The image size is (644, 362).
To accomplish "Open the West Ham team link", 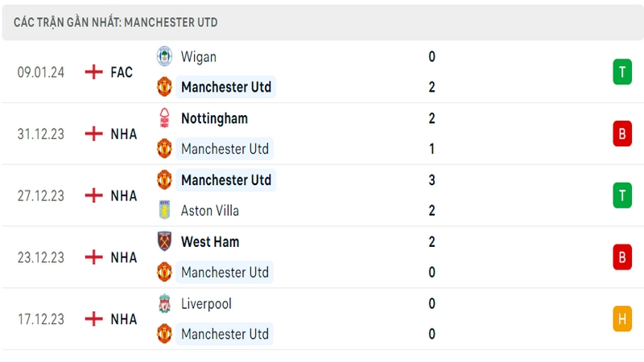I will click(210, 242).
